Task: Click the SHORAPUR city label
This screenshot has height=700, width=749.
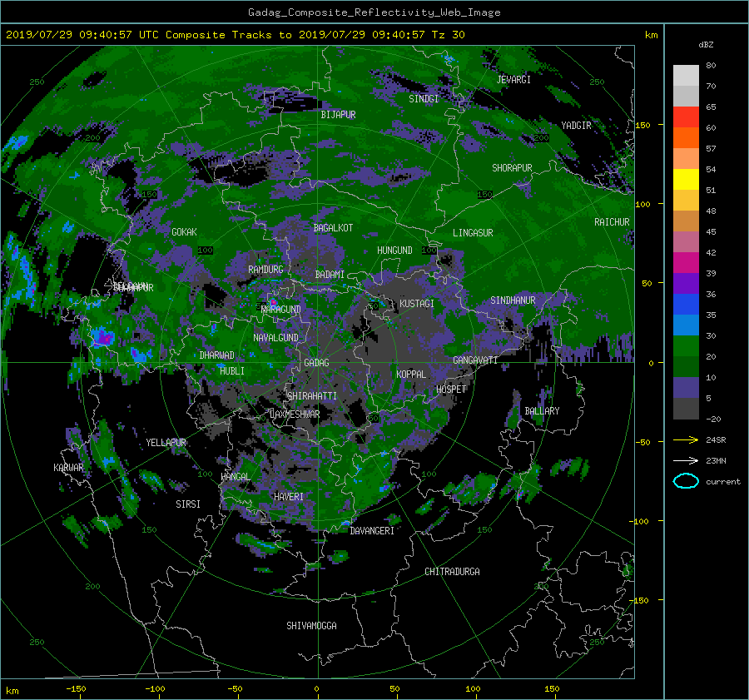Action: pyautogui.click(x=512, y=168)
